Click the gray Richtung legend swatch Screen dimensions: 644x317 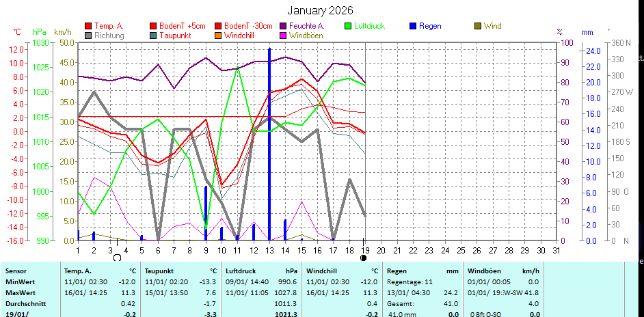[88, 36]
